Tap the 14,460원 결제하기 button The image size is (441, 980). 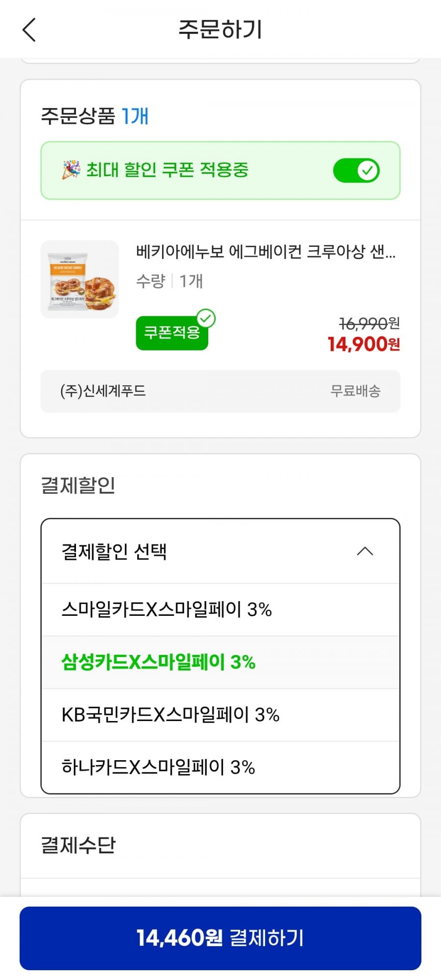pos(220,938)
